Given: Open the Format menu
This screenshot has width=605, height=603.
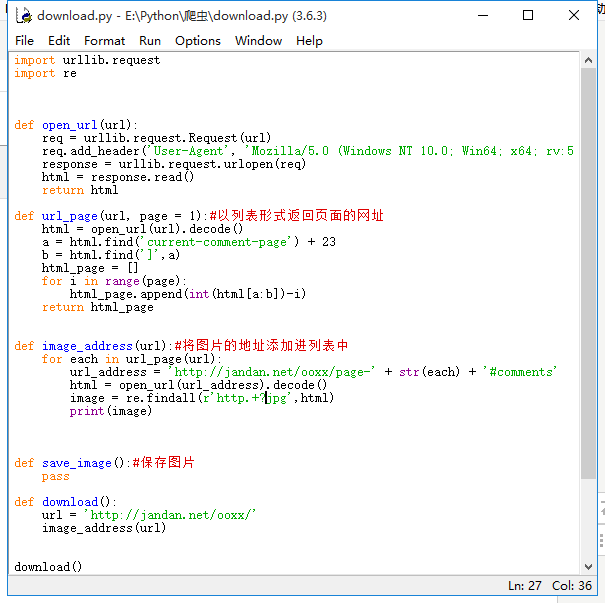Looking at the screenshot, I should click(x=104, y=40).
